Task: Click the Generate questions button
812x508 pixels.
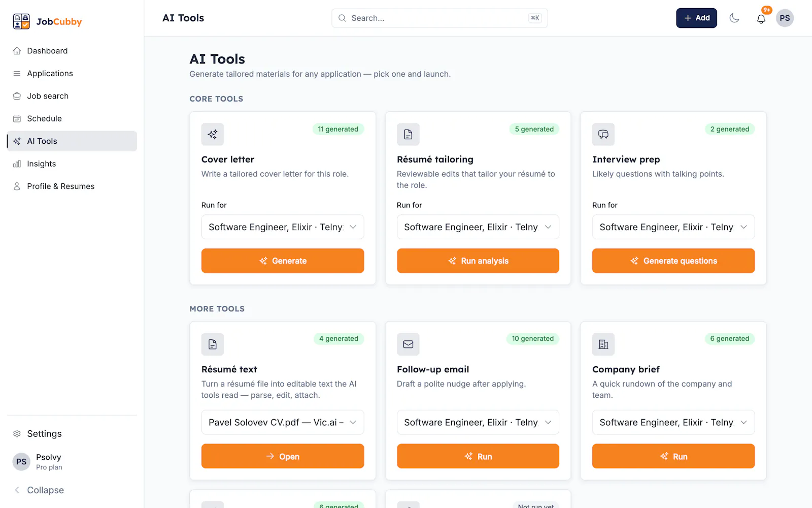Action: point(673,261)
